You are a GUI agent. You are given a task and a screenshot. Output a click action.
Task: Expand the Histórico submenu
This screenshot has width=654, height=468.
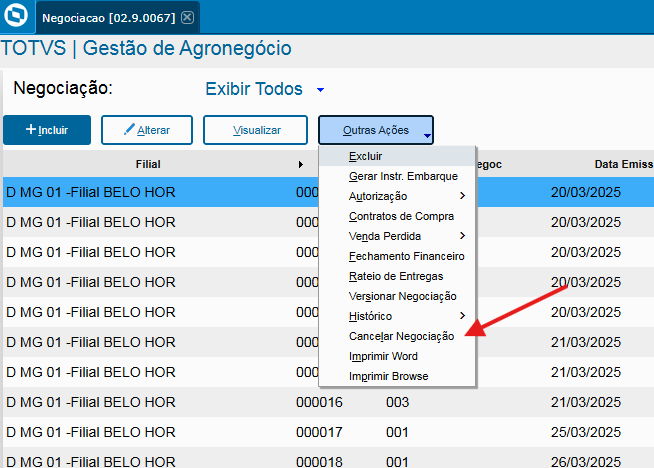point(397,317)
